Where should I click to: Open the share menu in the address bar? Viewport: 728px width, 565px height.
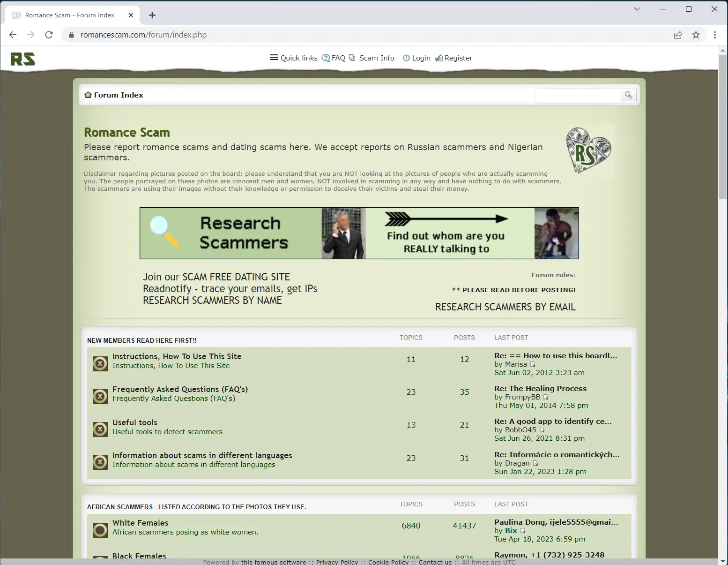point(678,35)
